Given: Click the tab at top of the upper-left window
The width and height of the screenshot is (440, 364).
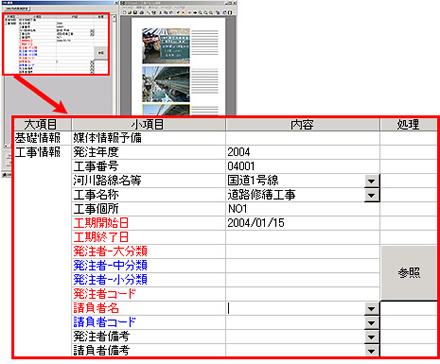Looking at the screenshot, I should pyautogui.click(x=17, y=8).
